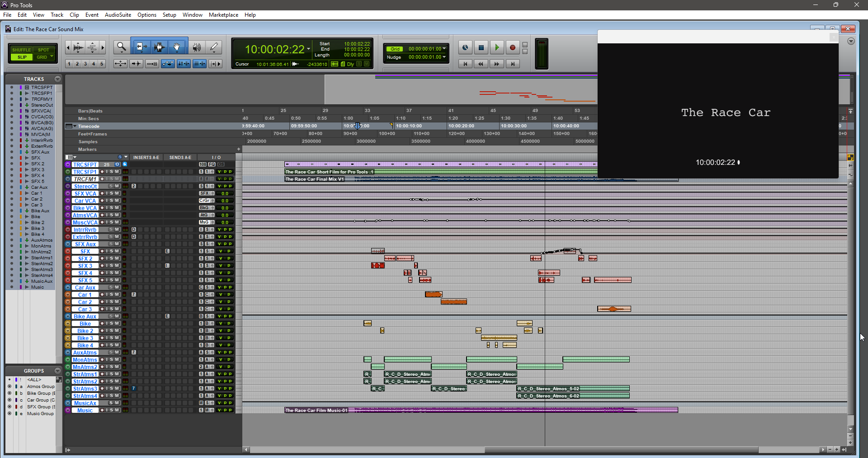
Task: Select the Grabber hand tool
Action: 177,47
